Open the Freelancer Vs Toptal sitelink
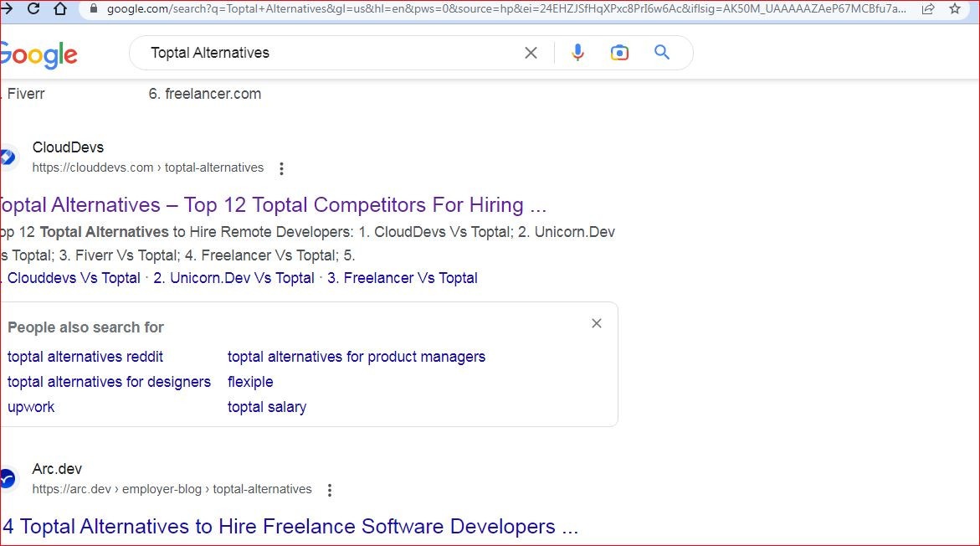This screenshot has height=546, width=980. (403, 278)
